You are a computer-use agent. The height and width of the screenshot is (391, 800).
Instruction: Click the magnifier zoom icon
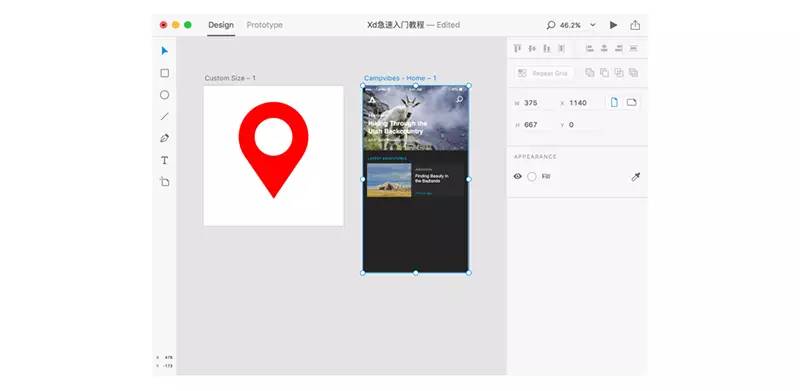tap(551, 25)
